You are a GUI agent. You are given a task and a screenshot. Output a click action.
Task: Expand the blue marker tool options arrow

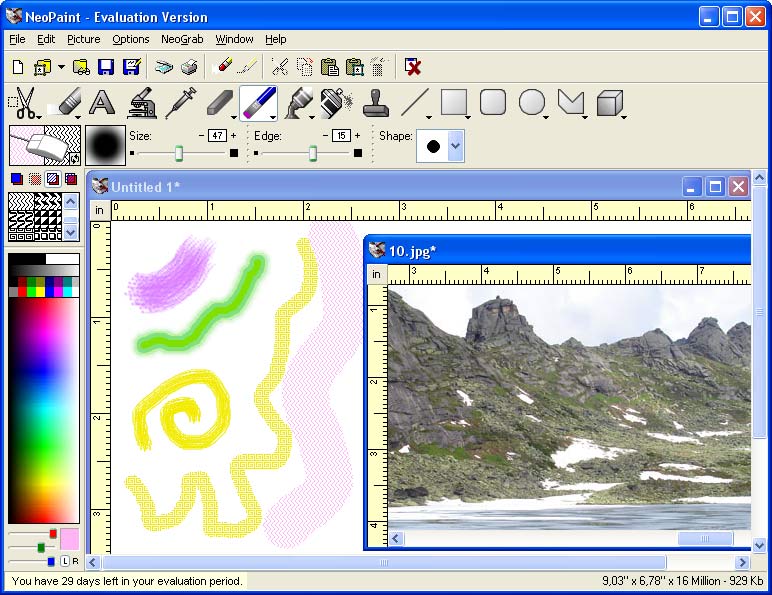273,117
